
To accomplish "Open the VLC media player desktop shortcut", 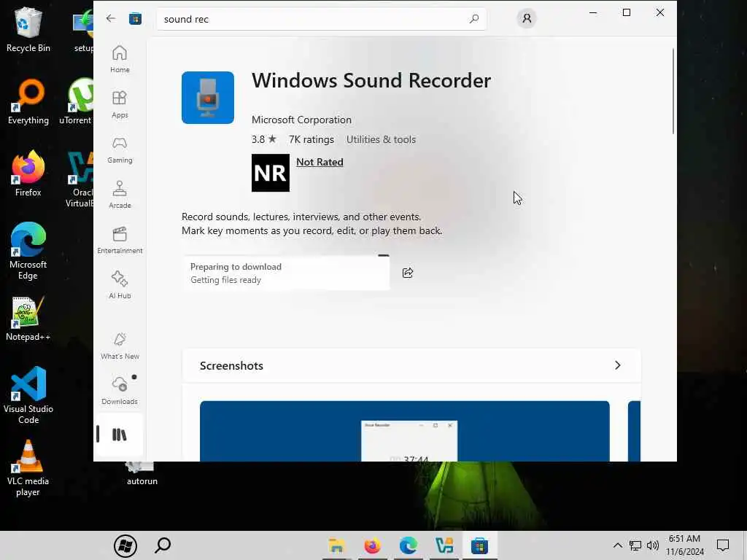I will point(28,468).
